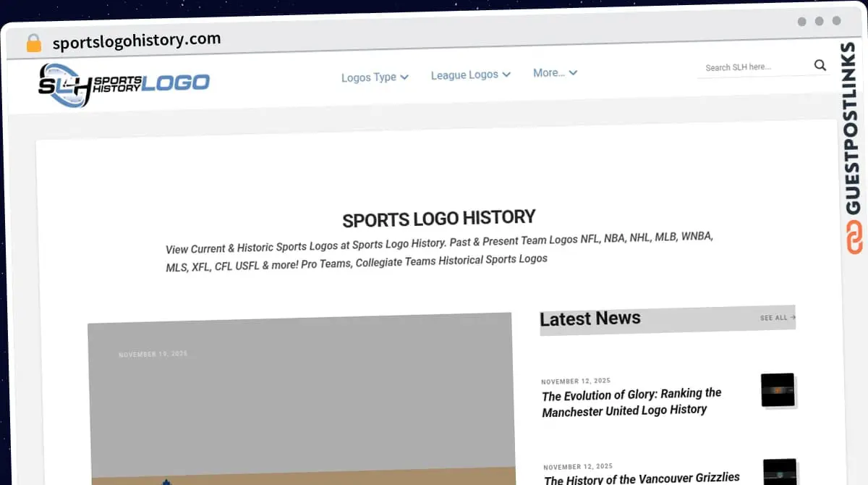Screen dimensions: 868x485
Task: Click the November 19 featured post date
Action: pos(154,354)
